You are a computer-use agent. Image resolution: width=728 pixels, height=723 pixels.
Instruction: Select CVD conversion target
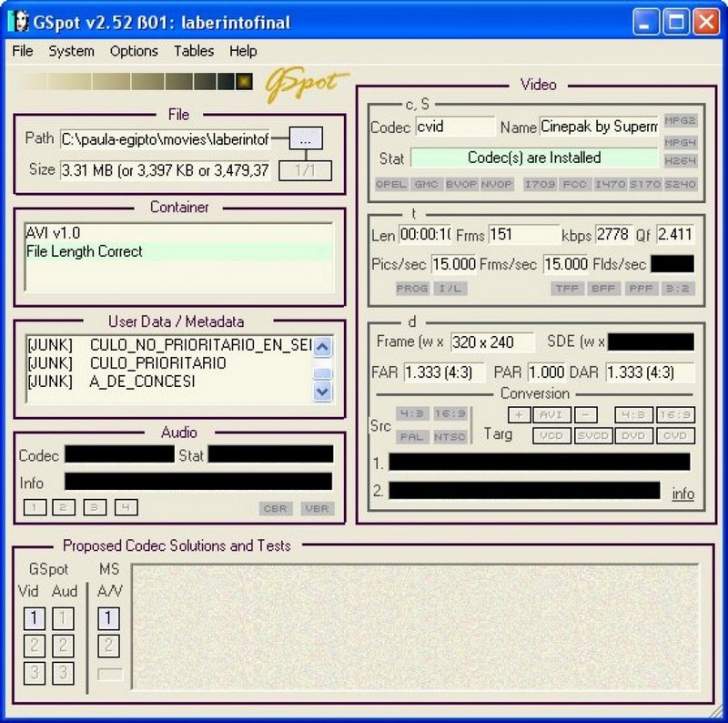tap(675, 436)
